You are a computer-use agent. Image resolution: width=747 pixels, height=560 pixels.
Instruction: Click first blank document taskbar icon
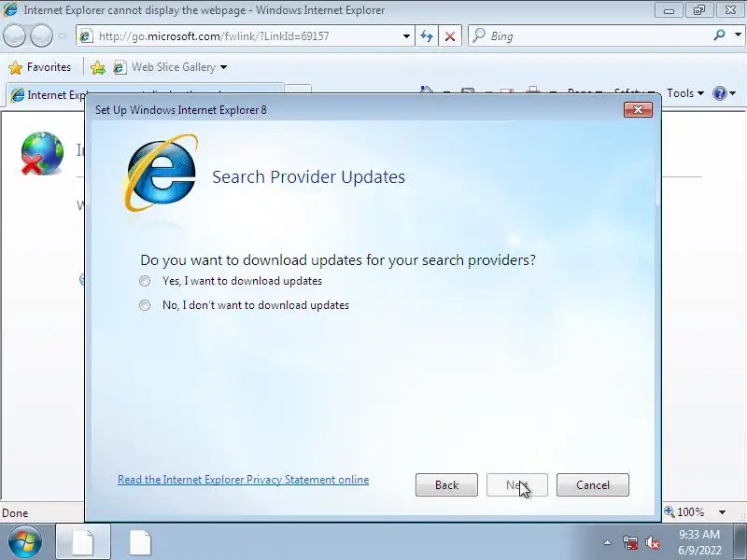(x=83, y=542)
